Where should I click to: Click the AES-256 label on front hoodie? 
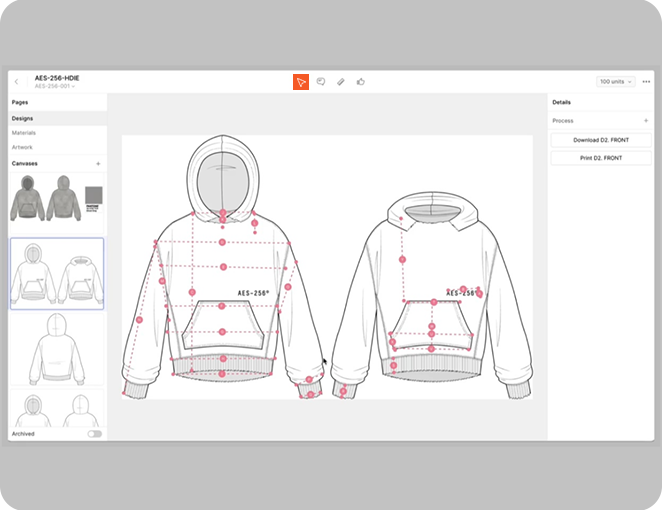tap(253, 293)
